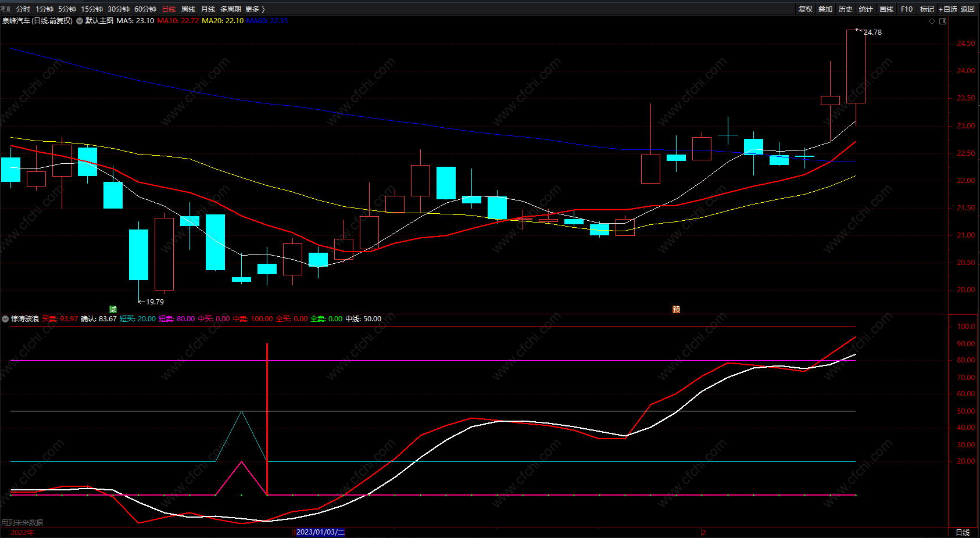The width and height of the screenshot is (980, 538).
Task: Switch to the 周线 weekly tab
Action: 188,9
